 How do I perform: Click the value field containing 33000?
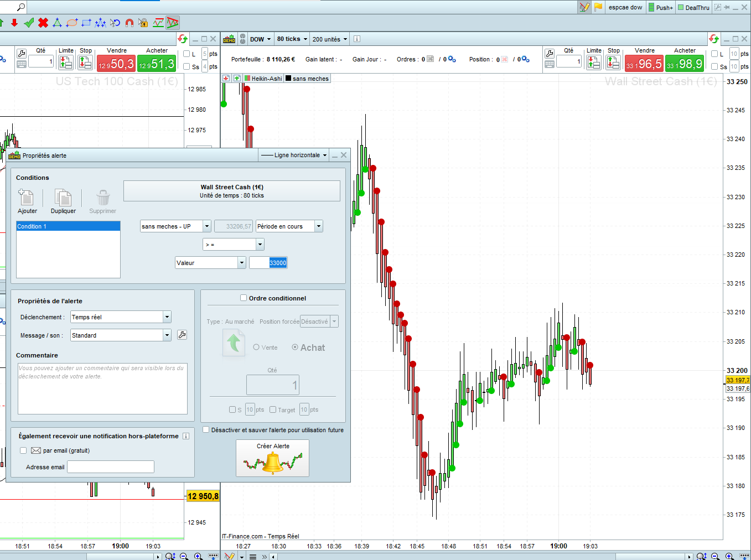click(x=268, y=263)
